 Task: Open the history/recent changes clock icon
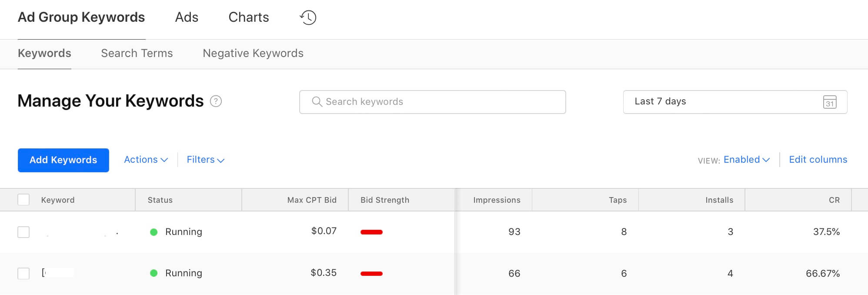[308, 18]
